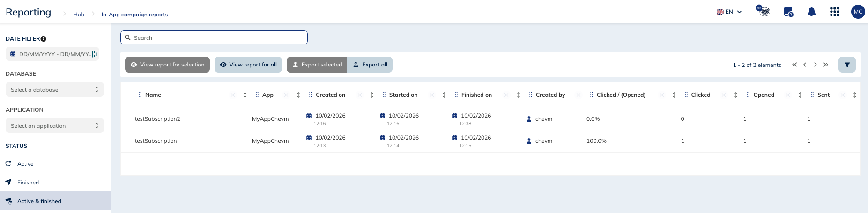This screenshot has height=213, width=868.
Task: Click MyAppChevm in testSubscription2 row
Action: [x=270, y=119]
